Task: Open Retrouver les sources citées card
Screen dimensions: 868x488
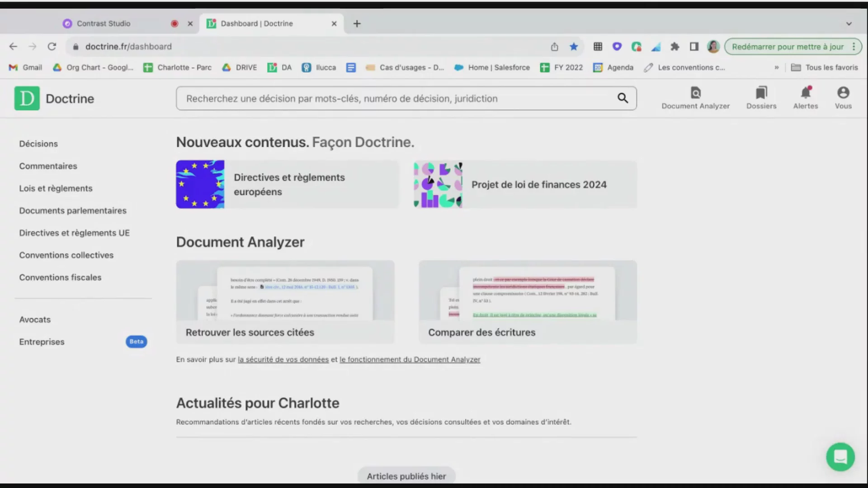Action: pyautogui.click(x=285, y=302)
